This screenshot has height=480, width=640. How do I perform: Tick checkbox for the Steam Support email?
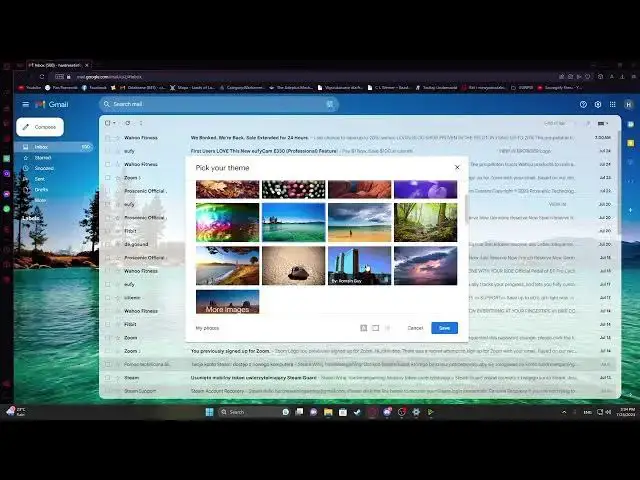pos(108,391)
